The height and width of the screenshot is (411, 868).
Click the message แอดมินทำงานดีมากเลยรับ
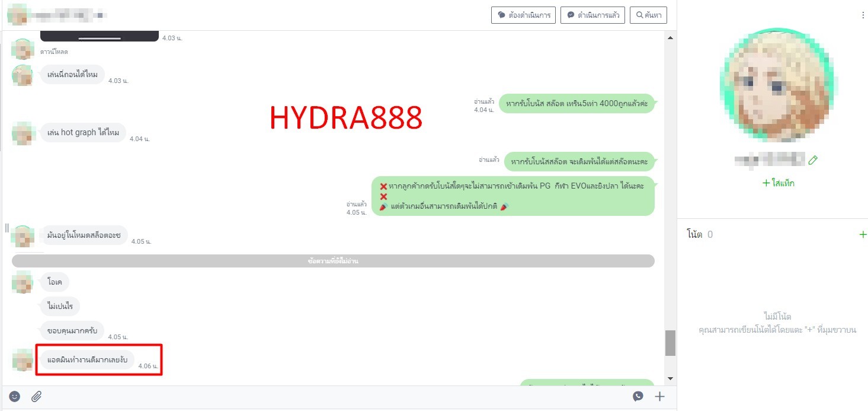click(87, 359)
